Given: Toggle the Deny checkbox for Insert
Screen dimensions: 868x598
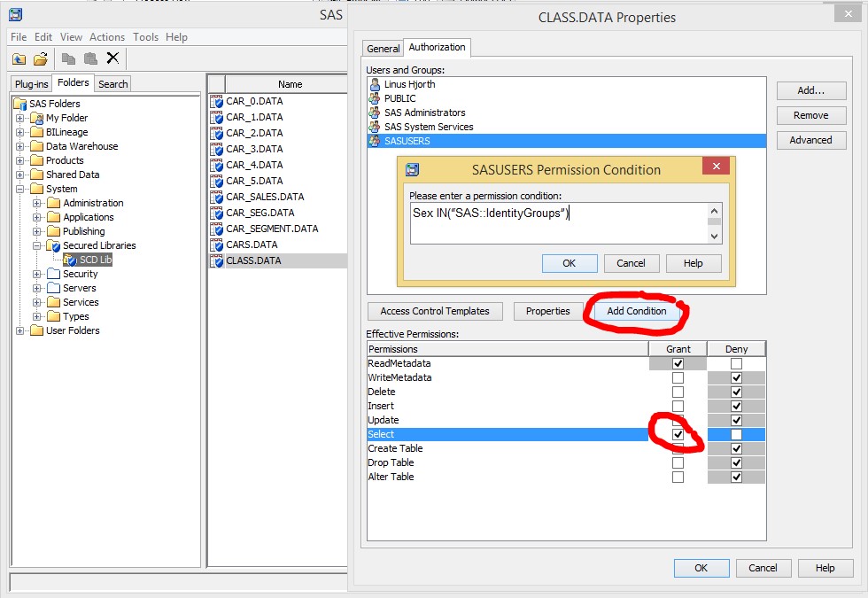Looking at the screenshot, I should click(736, 406).
